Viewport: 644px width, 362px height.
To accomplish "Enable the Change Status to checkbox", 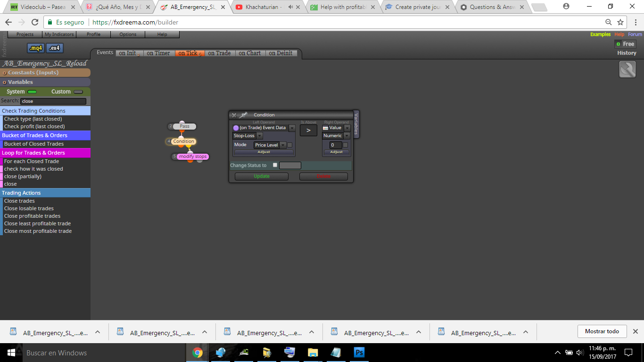I will [275, 165].
